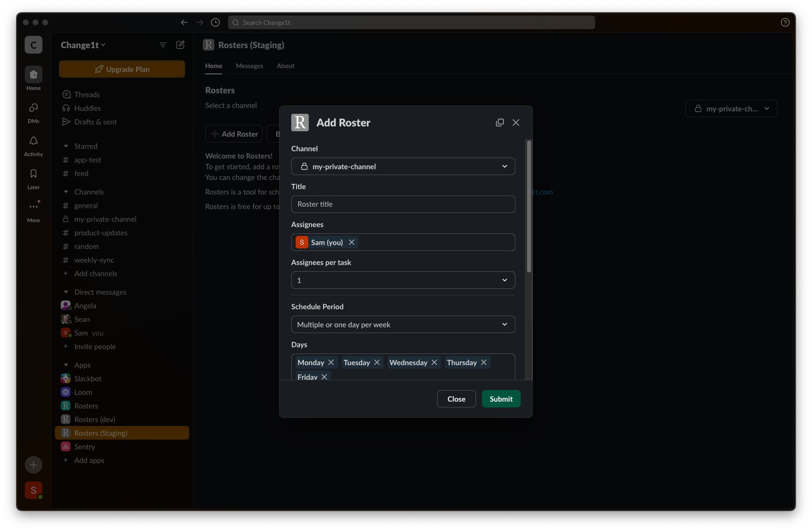Open the weekly-sync channel
812x531 pixels.
tap(122, 260)
